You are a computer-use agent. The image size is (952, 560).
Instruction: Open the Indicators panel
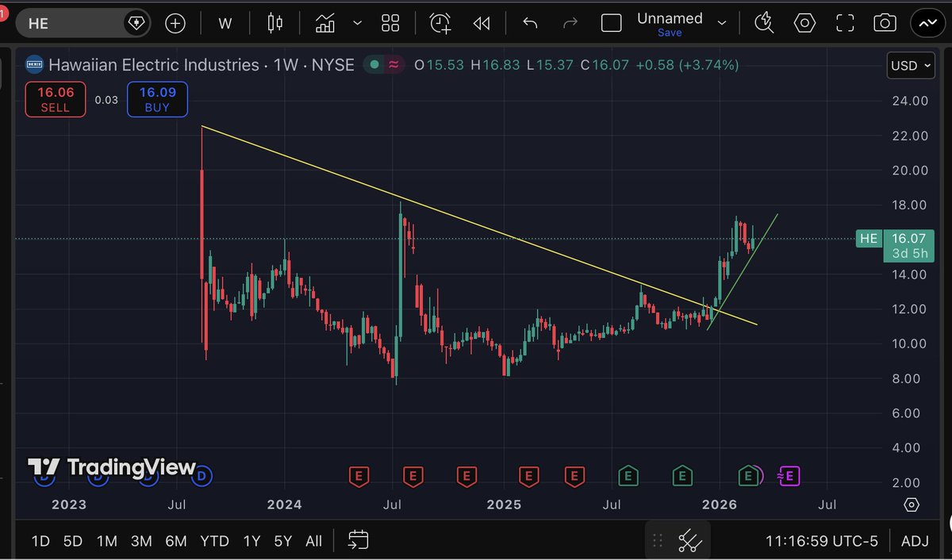click(325, 23)
